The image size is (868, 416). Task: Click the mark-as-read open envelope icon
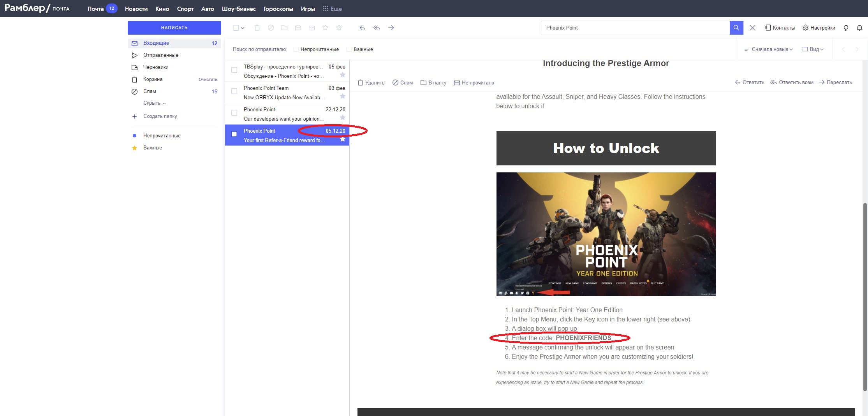pos(298,28)
